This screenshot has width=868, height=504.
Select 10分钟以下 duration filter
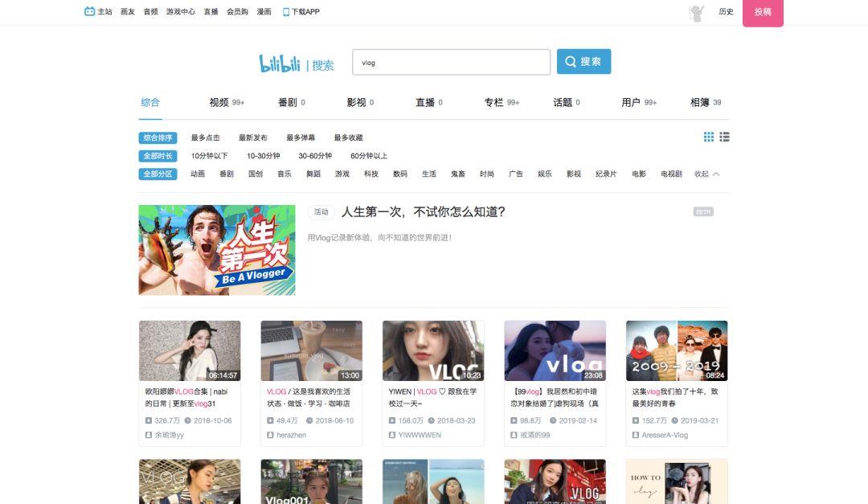tap(209, 156)
